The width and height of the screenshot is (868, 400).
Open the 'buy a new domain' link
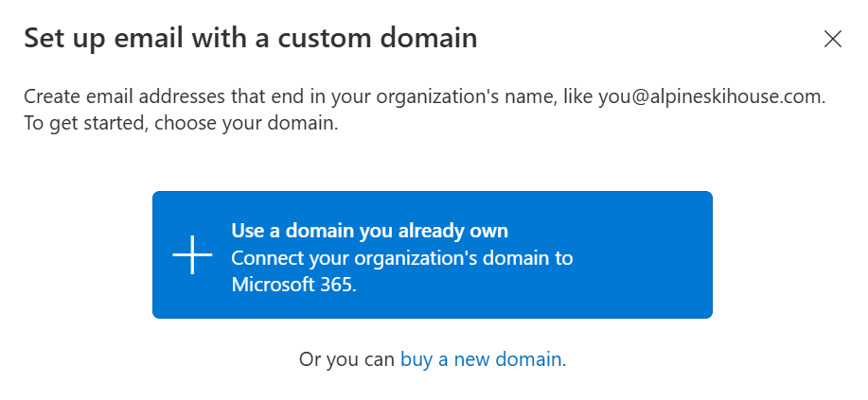(482, 359)
